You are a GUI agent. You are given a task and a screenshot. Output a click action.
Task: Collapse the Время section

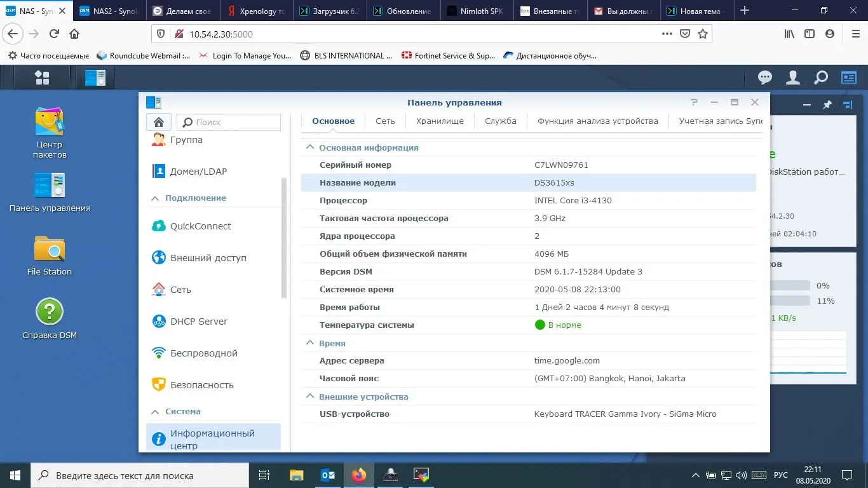tap(310, 343)
